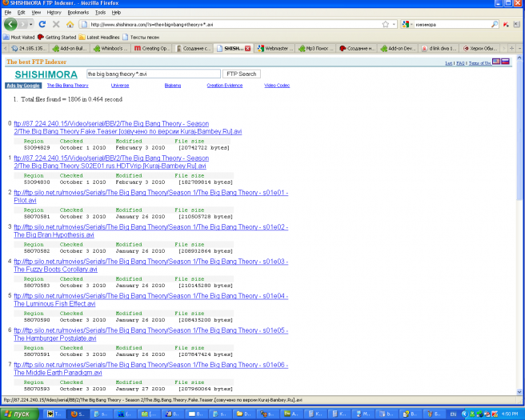525x420 pixels.
Task: Open the back/forward history dropdown arrow
Action: (30, 25)
